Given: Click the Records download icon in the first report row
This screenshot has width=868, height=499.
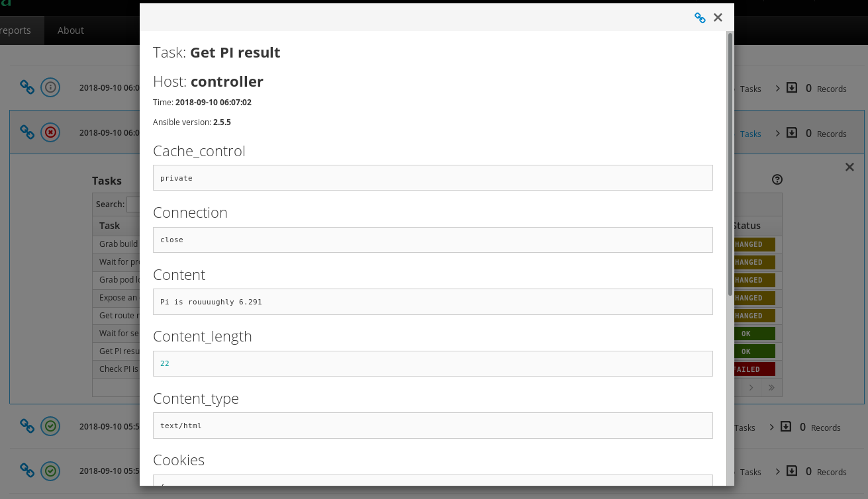Looking at the screenshot, I should [791, 87].
